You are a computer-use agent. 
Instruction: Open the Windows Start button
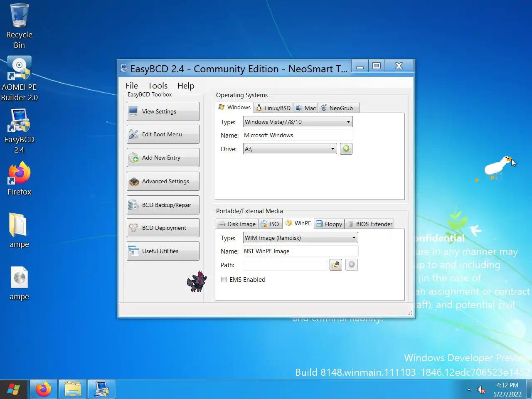pos(14,389)
